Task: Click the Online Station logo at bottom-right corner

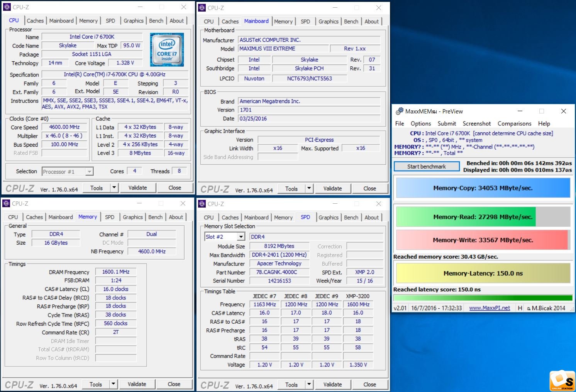Action: click(562, 381)
